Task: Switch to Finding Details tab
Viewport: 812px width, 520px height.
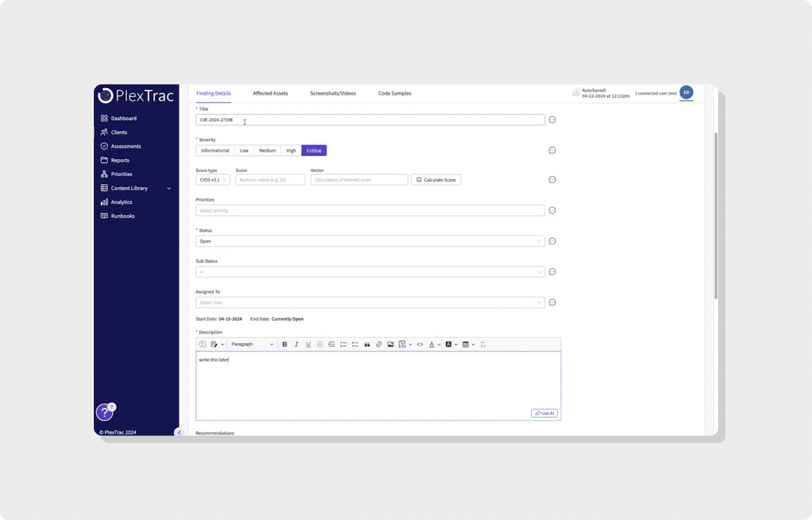Action: tap(214, 93)
